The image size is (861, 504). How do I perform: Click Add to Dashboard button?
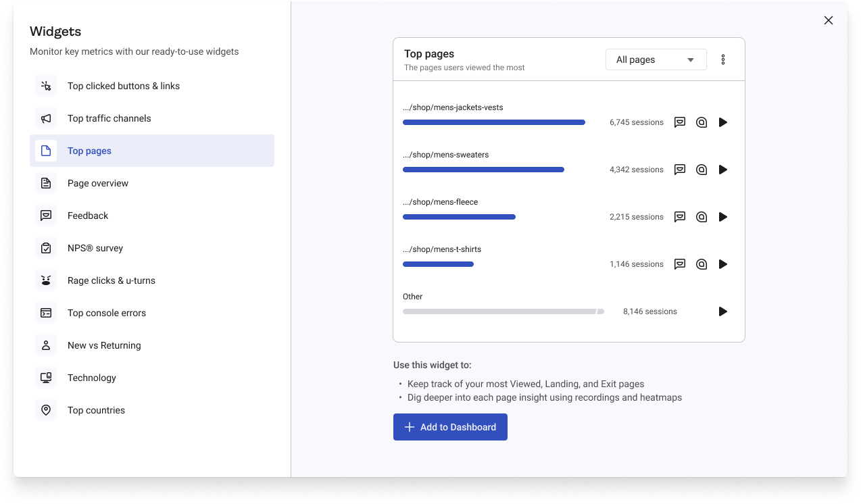(450, 427)
